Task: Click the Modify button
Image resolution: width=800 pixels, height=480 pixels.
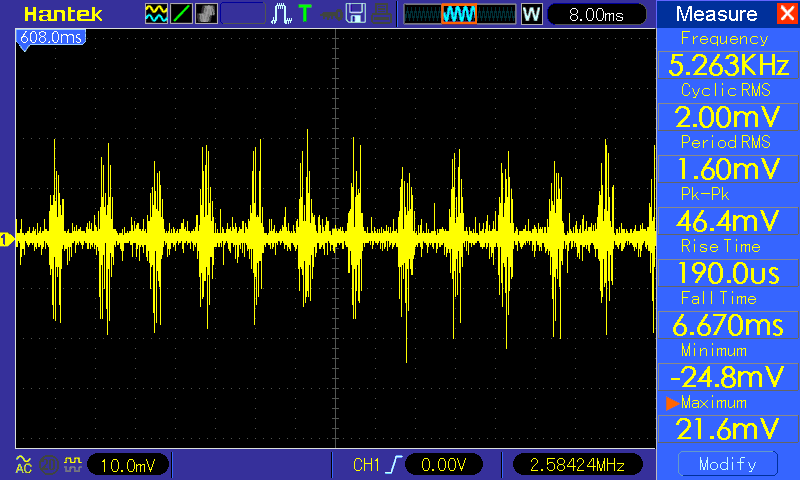Action: point(728,464)
